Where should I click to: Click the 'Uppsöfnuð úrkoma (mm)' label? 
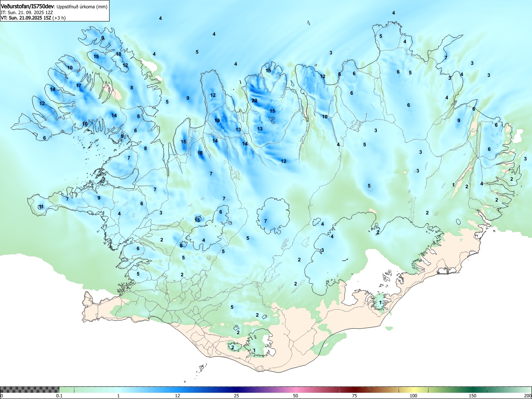(x=82, y=7)
